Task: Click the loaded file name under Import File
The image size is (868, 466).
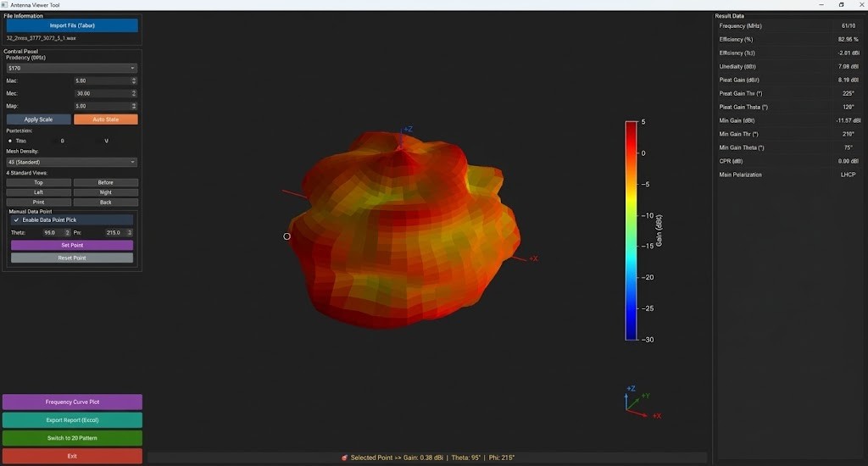Action: pos(41,38)
